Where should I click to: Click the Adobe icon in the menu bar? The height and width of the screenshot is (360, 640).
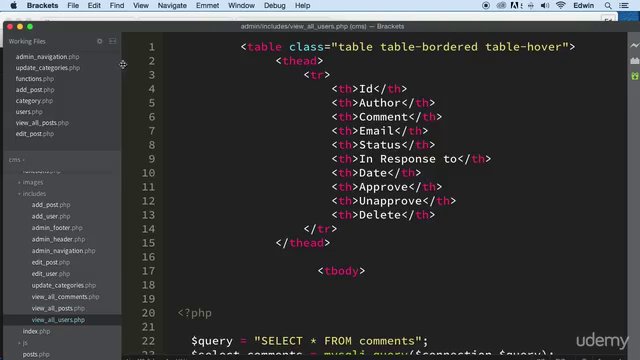(x=516, y=5)
